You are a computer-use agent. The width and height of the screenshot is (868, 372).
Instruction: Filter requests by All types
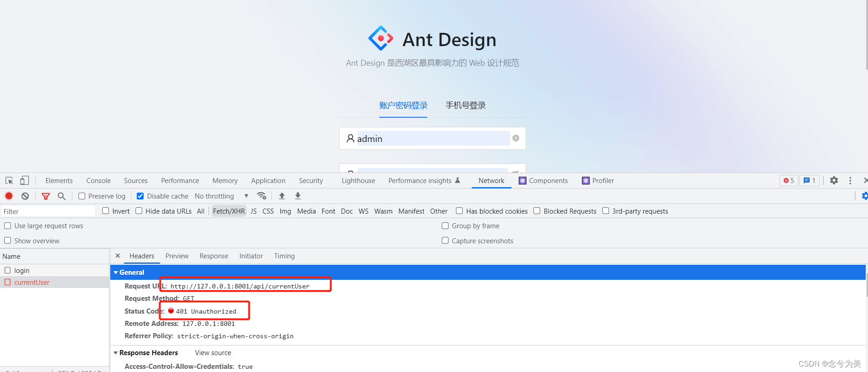[201, 211]
